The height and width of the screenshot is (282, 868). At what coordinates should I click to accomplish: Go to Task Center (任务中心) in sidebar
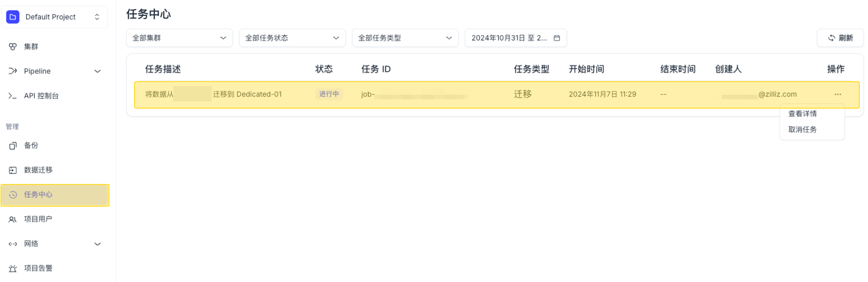point(54,195)
